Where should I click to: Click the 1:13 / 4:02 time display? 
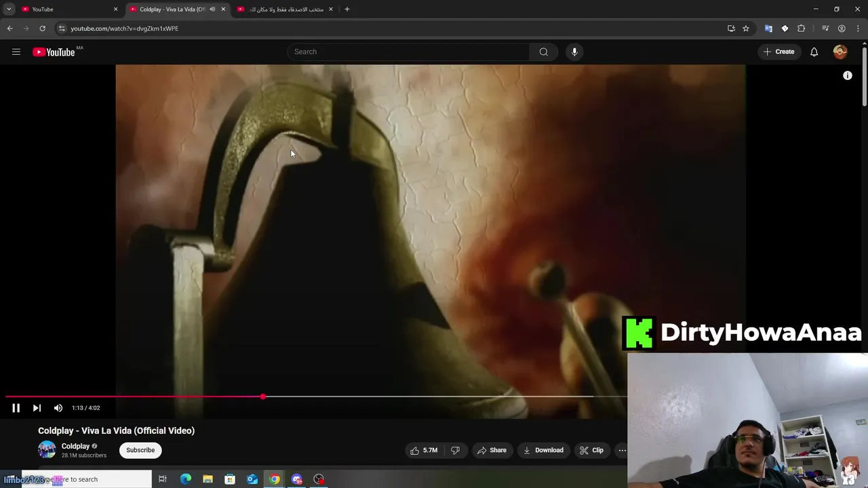pyautogui.click(x=86, y=408)
